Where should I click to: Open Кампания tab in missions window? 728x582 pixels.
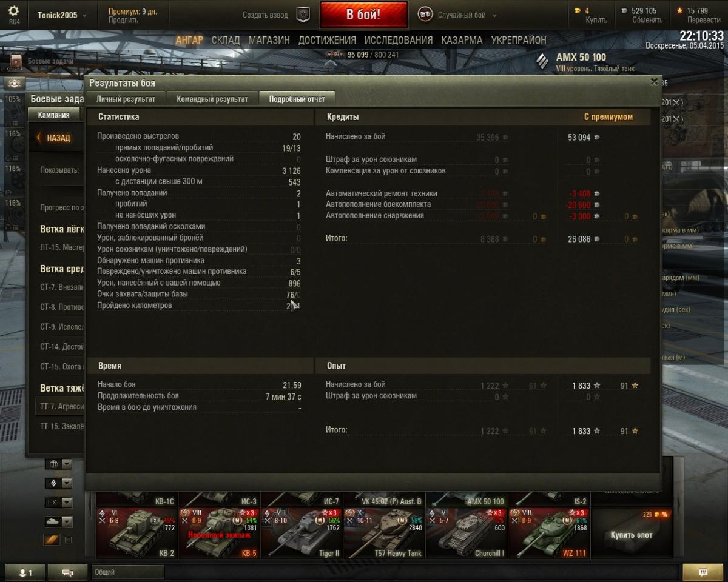click(x=53, y=115)
